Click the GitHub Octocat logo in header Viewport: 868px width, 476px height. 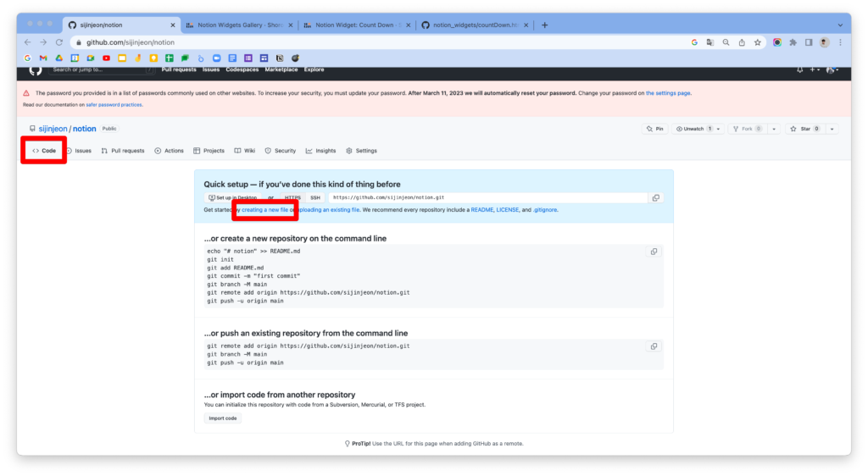(36, 70)
